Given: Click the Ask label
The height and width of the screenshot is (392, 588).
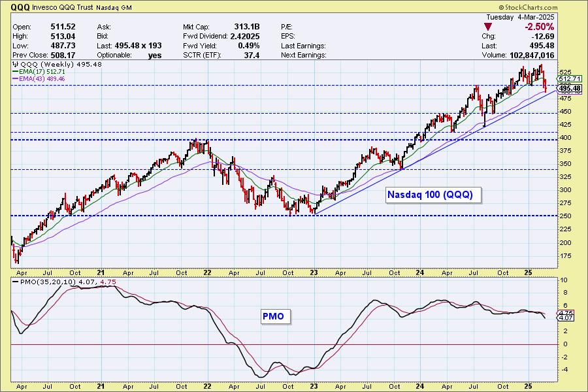Looking at the screenshot, I should pyautogui.click(x=104, y=27).
